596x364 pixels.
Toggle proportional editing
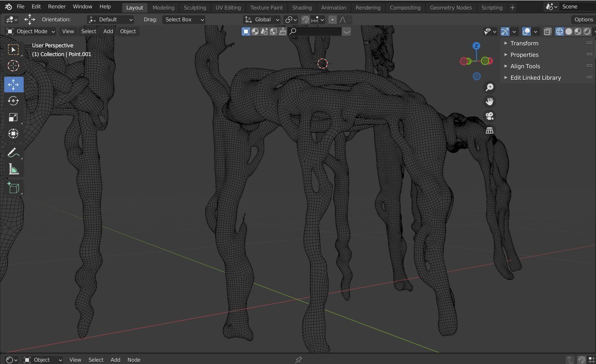pyautogui.click(x=332, y=19)
